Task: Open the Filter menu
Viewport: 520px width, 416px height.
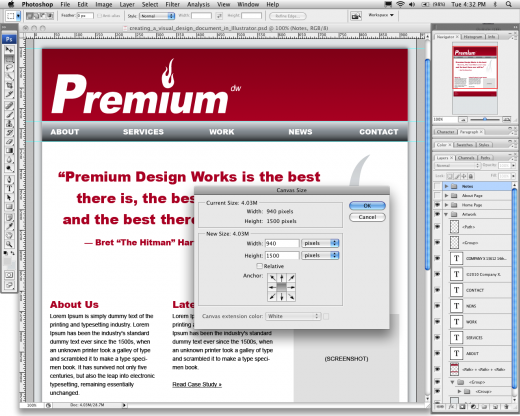Action: tap(173, 4)
